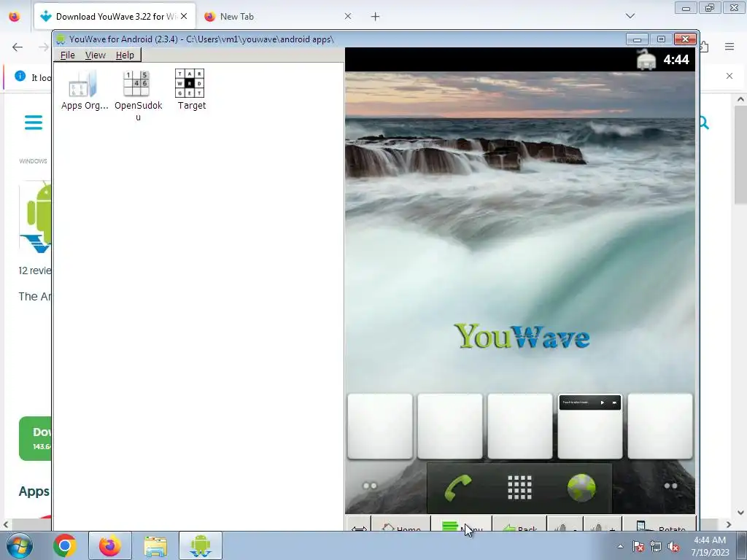Tap the left home-screen page dots
The height and width of the screenshot is (560, 747).
(370, 486)
